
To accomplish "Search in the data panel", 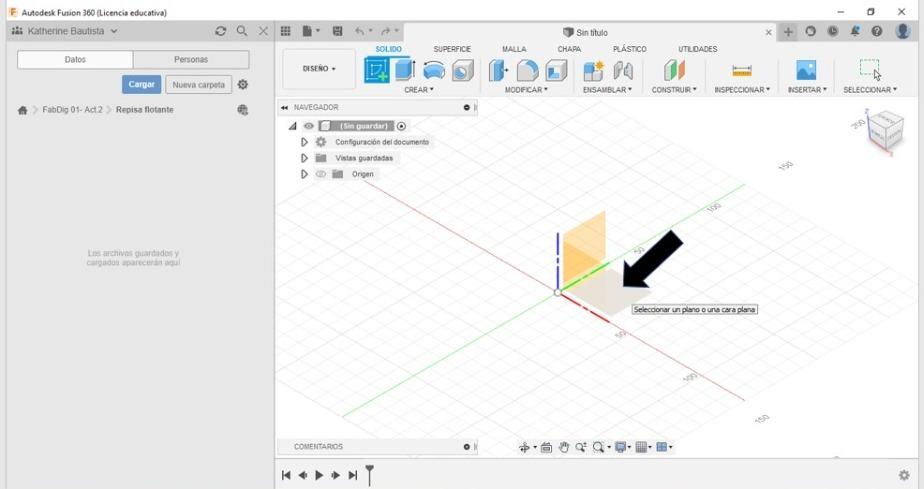I will click(242, 31).
